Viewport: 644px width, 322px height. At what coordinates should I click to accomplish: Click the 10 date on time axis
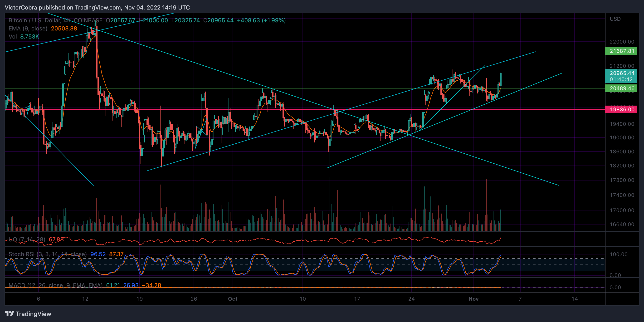pos(302,299)
